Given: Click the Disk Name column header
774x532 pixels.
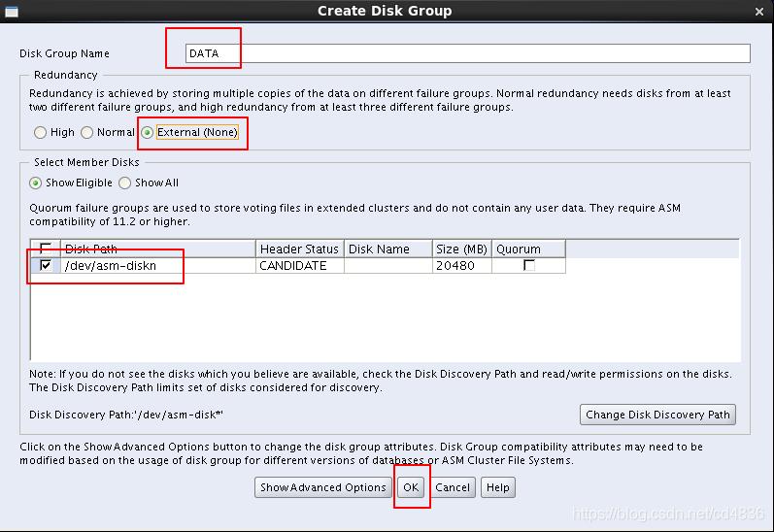Looking at the screenshot, I should [388, 249].
